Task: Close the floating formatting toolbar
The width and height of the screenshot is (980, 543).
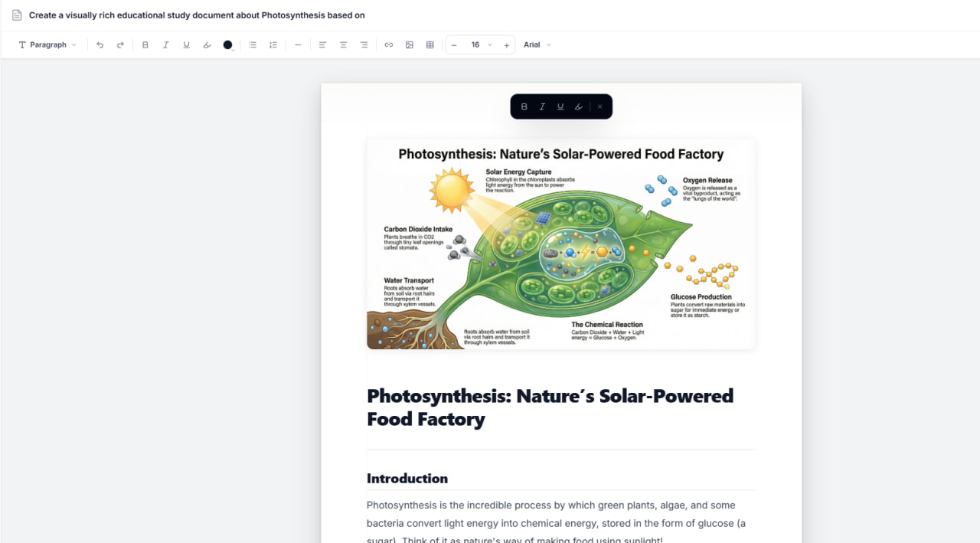Action: coord(599,106)
